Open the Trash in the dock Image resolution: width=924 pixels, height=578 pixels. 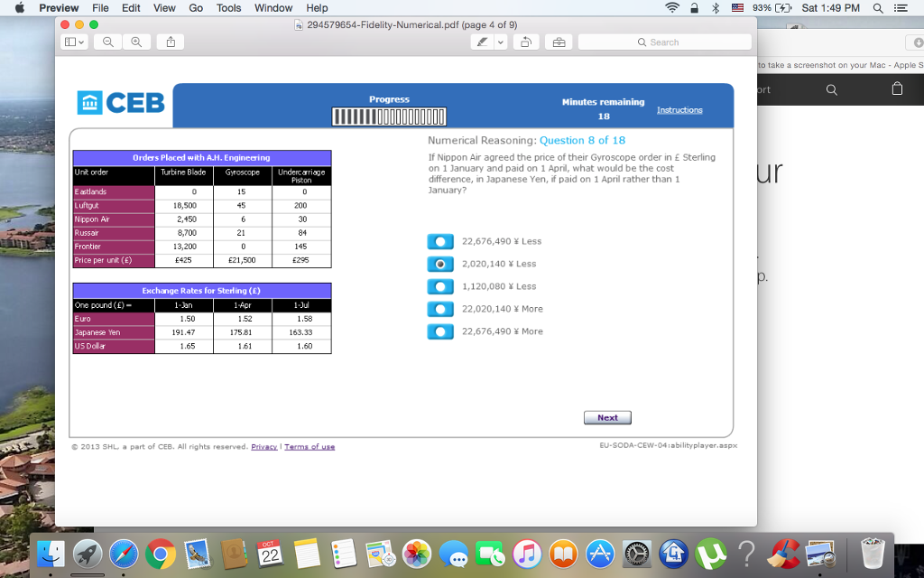coord(873,554)
